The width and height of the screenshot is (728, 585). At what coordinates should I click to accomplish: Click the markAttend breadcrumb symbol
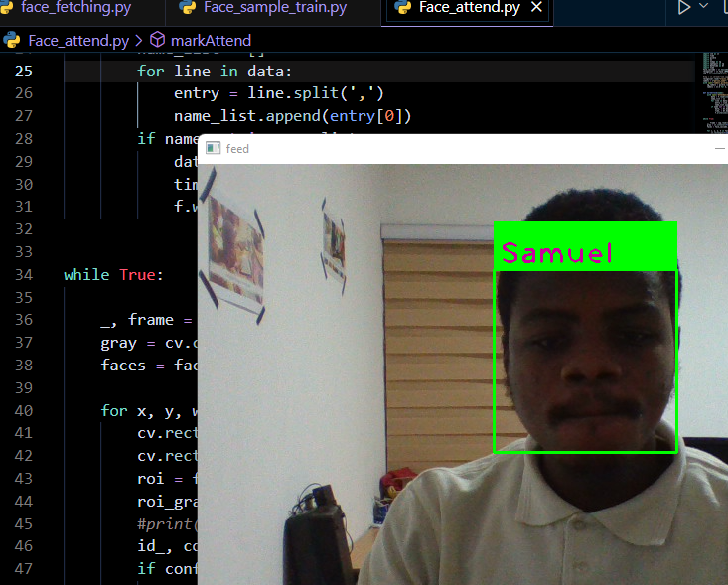click(211, 41)
